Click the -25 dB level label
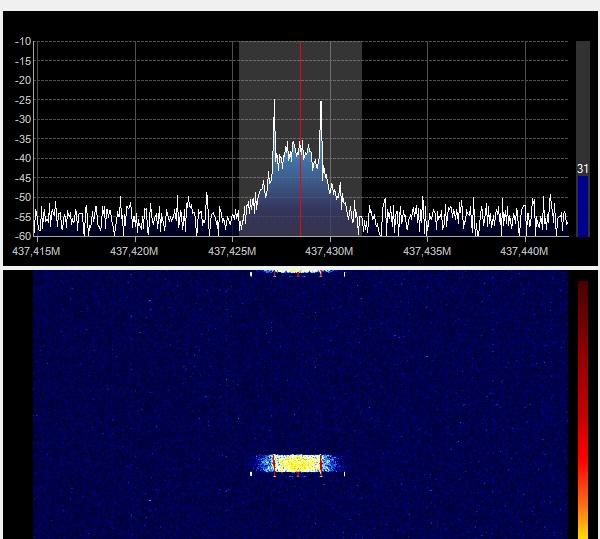 click(x=23, y=100)
